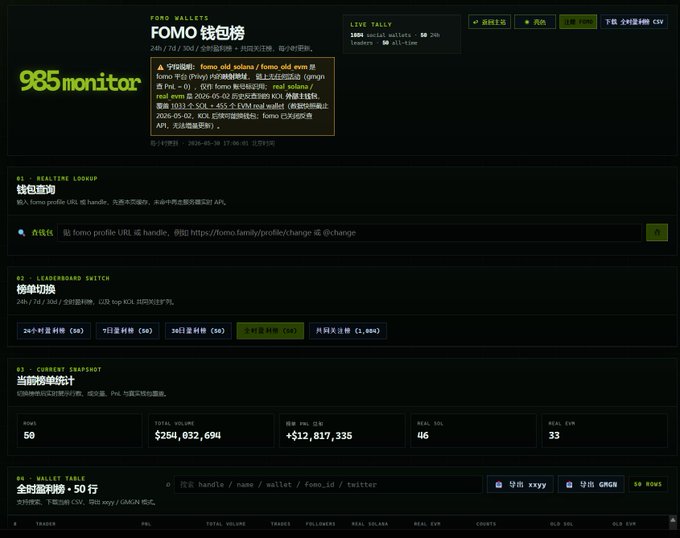Viewport: 680px width, 538px height.
Task: Click the 'fomo_old_solana / fomo_old_evm' highlighted text
Action: pyautogui.click(x=254, y=67)
